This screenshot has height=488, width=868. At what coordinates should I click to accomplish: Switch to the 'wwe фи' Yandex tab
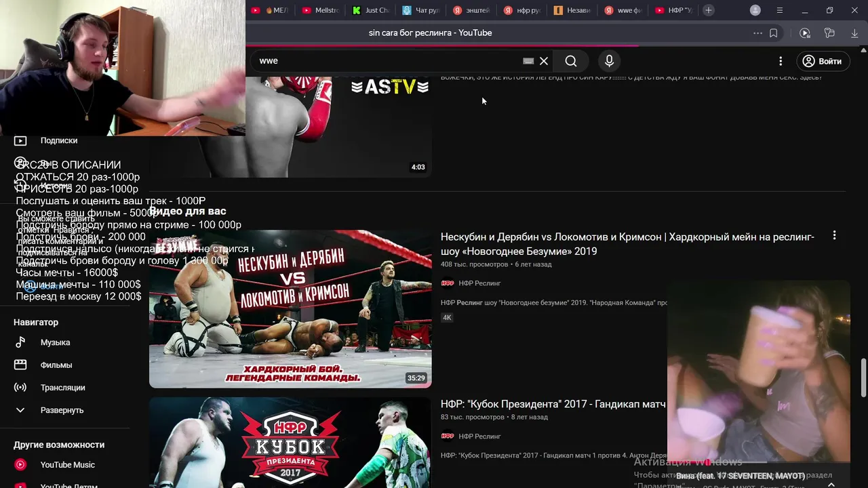(623, 10)
